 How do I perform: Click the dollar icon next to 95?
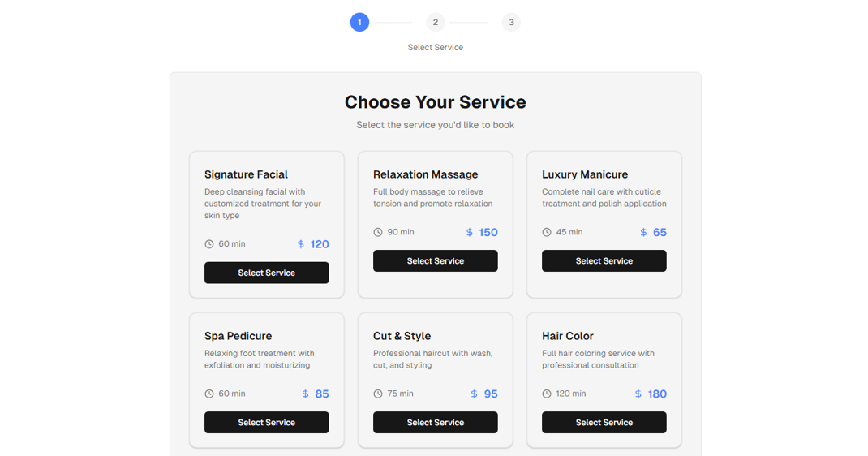474,394
